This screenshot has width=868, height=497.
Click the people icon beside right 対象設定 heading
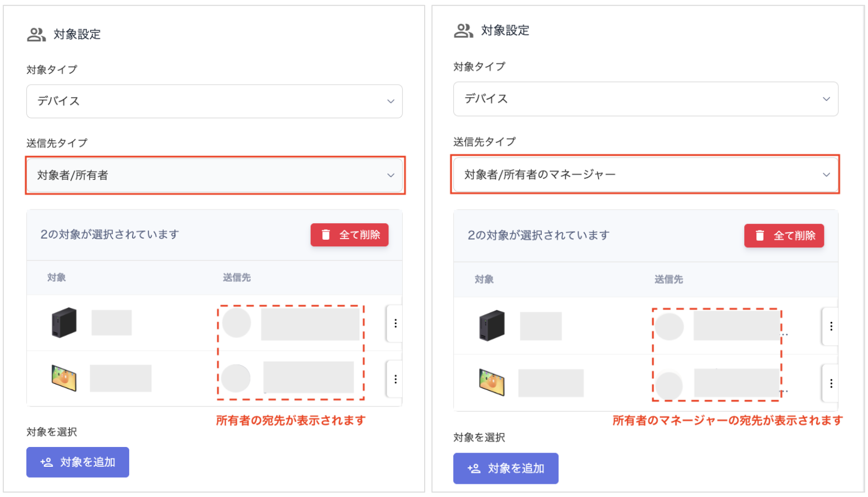click(463, 31)
